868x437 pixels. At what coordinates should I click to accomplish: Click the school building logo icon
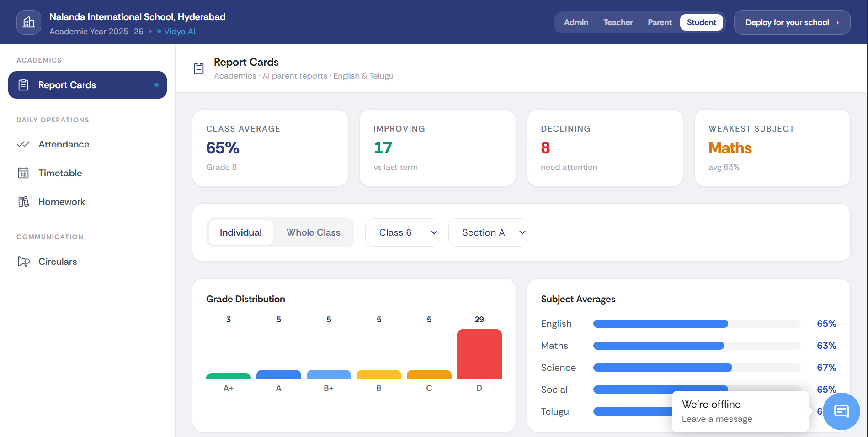click(29, 22)
